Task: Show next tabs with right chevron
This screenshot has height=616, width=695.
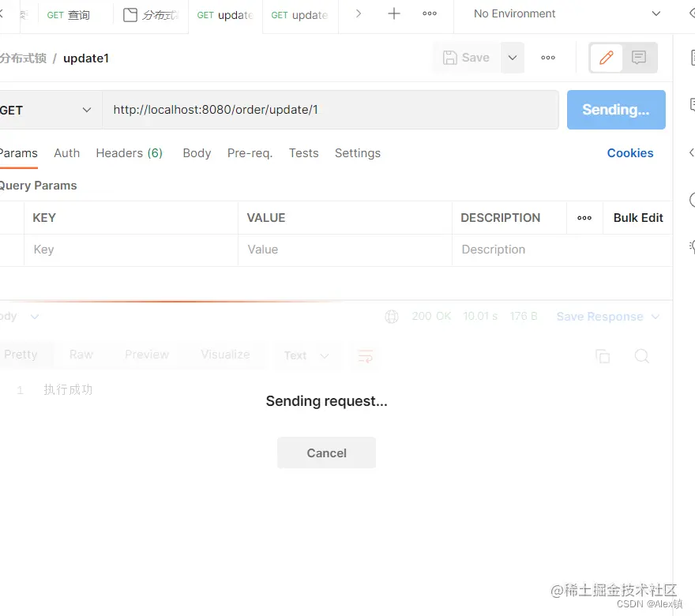Action: click(x=359, y=13)
